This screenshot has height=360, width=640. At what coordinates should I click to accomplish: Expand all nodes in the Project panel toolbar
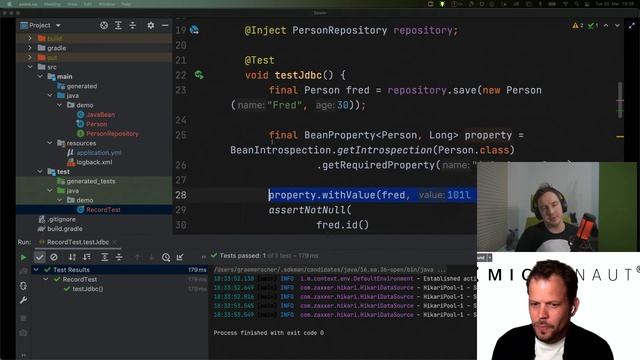118,25
